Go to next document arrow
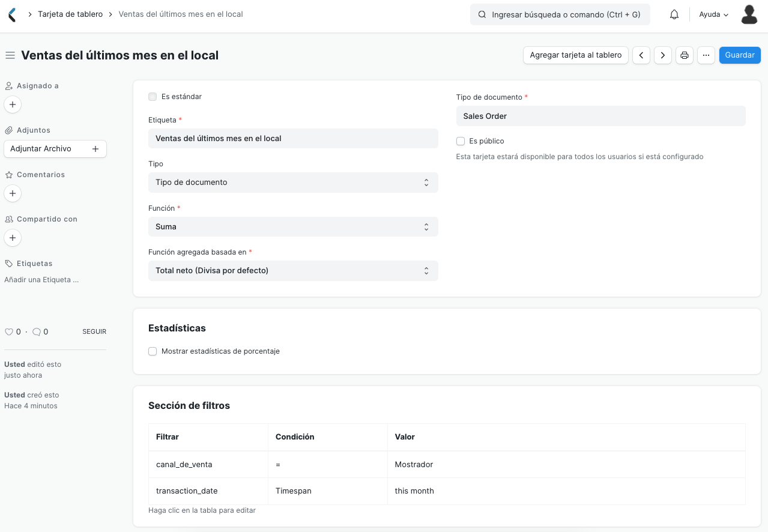Viewport: 768px width, 532px height. coord(663,55)
